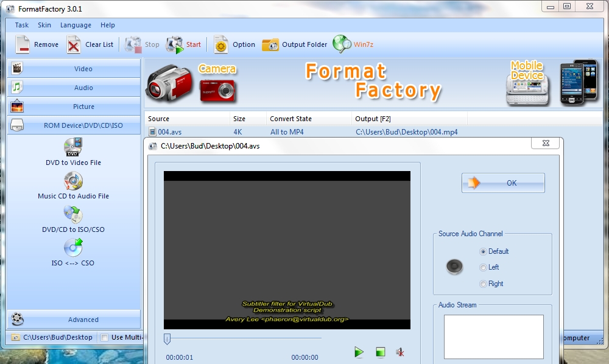Screen dimensions: 609x364
Task: Click the Advanced film reel icon
Action: pyautogui.click(x=17, y=319)
